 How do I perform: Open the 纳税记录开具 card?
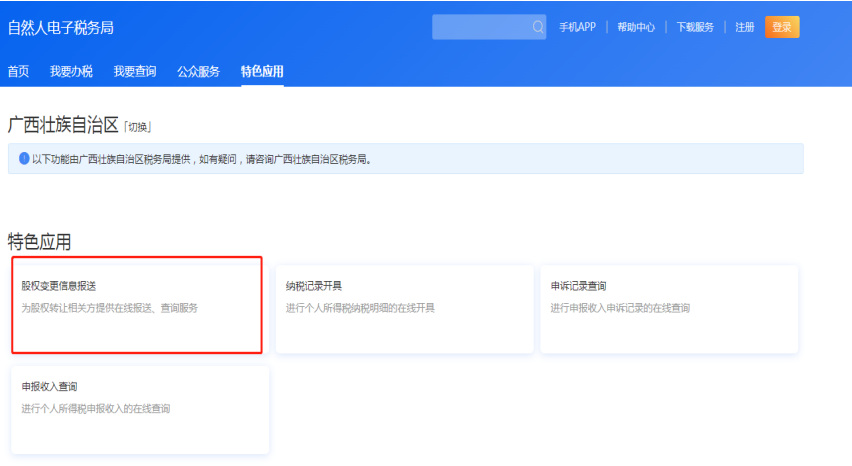pyautogui.click(x=403, y=308)
